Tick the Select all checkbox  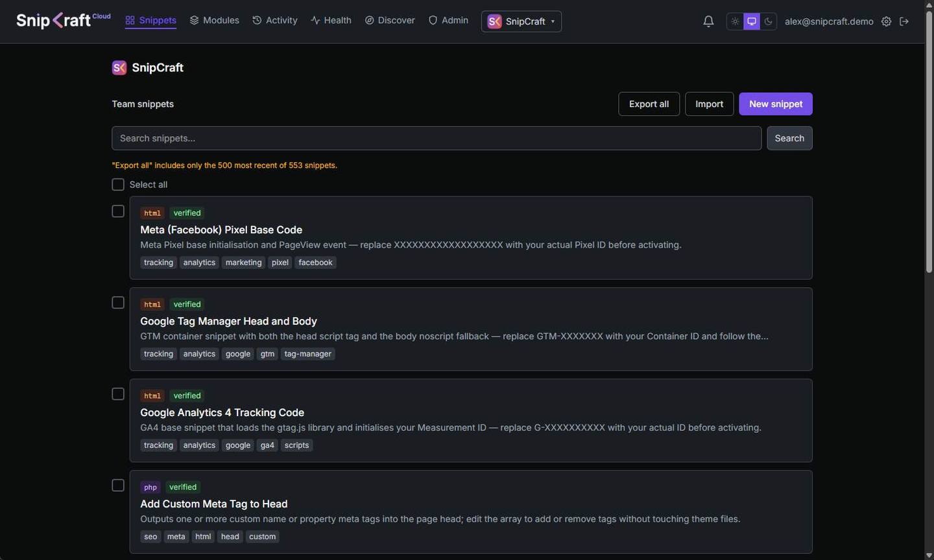[x=118, y=185]
